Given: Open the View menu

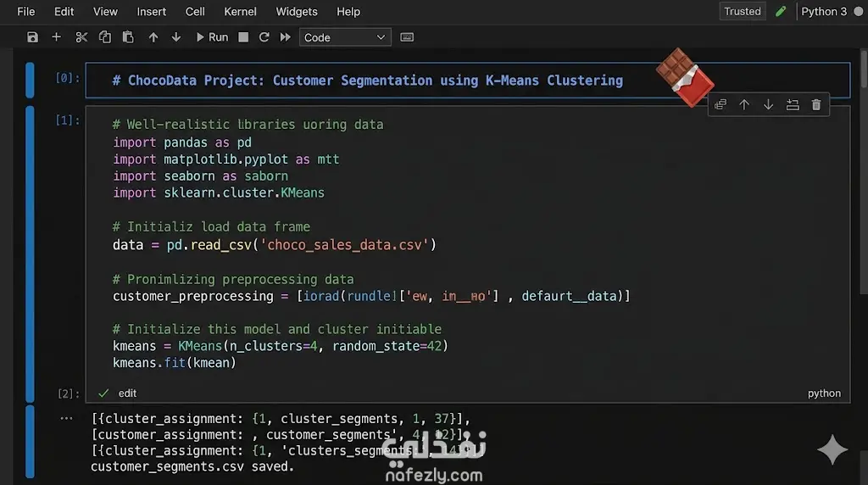Looking at the screenshot, I should pyautogui.click(x=105, y=12).
